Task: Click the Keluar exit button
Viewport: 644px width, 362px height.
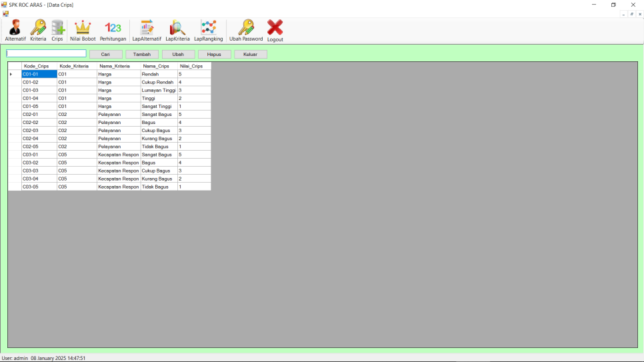Action: pyautogui.click(x=250, y=54)
